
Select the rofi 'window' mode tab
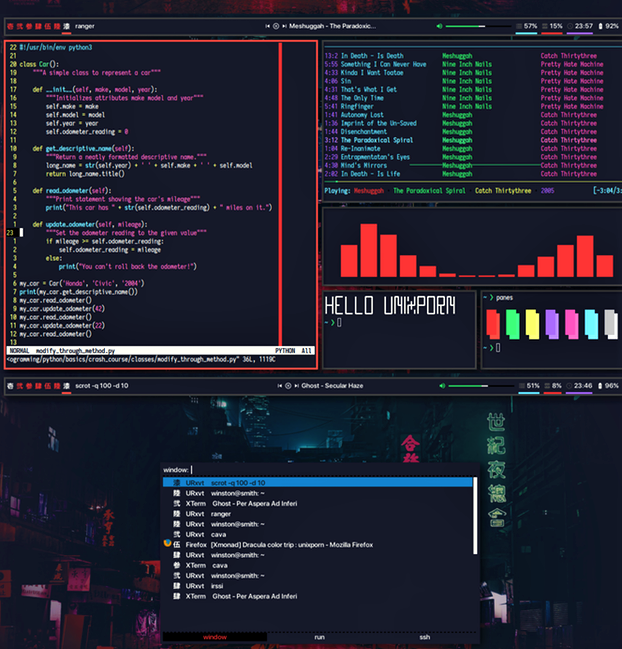point(215,637)
